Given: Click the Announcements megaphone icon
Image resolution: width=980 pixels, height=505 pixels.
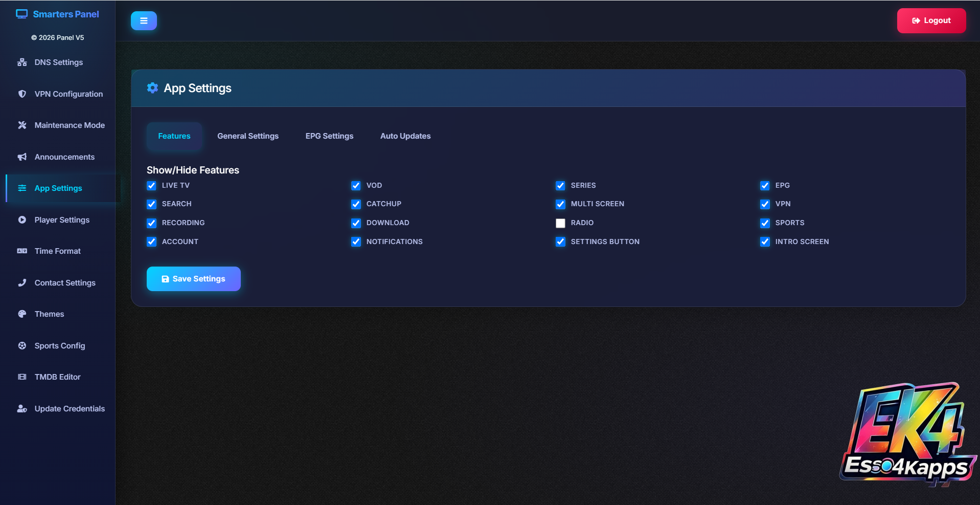Looking at the screenshot, I should [x=22, y=157].
